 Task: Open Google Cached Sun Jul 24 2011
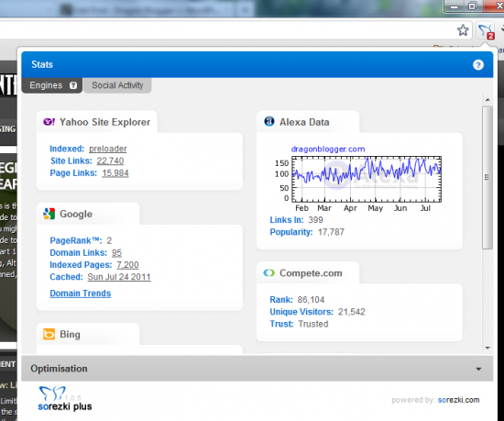point(119,277)
